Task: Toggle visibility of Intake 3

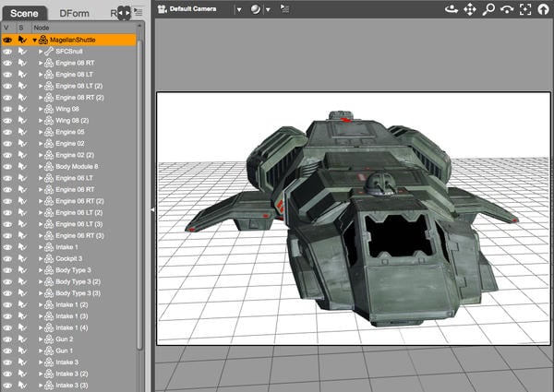Action: tap(7, 362)
